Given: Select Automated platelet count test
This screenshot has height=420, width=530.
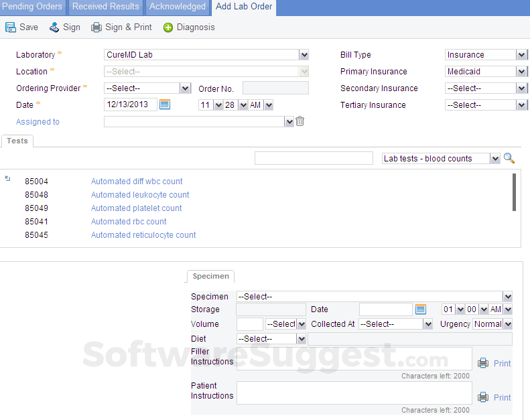Looking at the screenshot, I should point(136,208).
